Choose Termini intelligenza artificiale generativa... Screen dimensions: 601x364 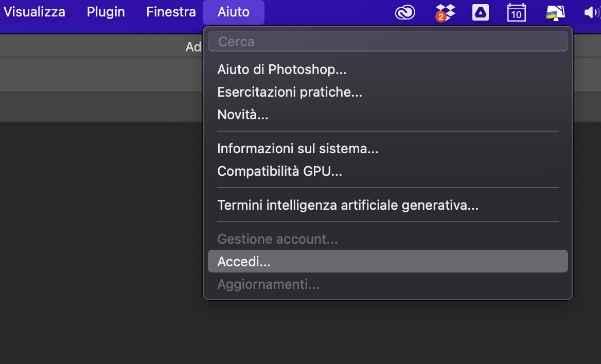point(387,205)
